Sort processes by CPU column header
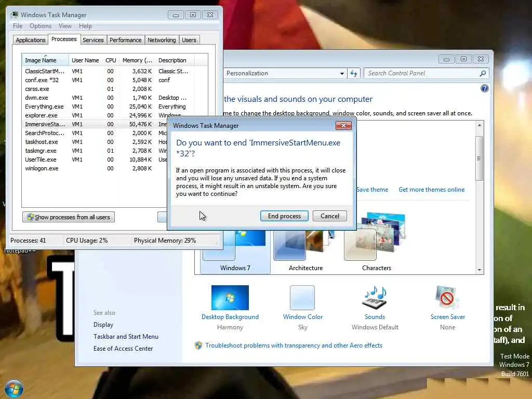The height and width of the screenshot is (399, 532). (x=111, y=60)
